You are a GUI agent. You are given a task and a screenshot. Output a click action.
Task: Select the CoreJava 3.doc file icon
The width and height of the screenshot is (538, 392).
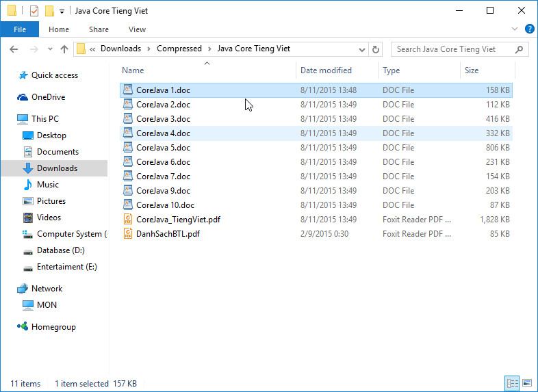coord(128,118)
